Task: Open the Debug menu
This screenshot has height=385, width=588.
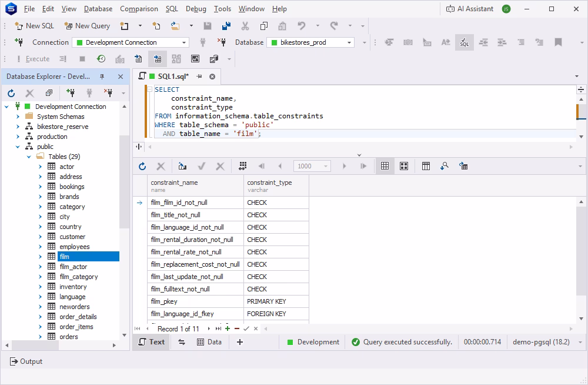Action: (x=196, y=9)
